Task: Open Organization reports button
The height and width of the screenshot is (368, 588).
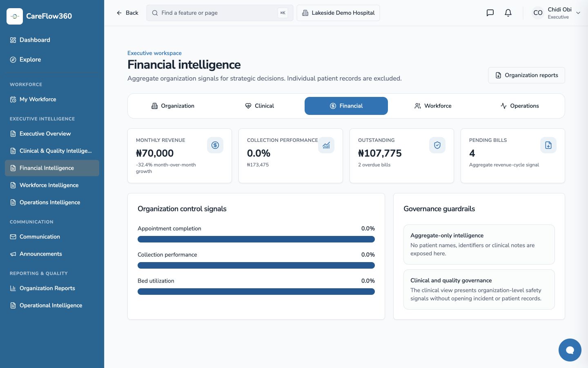Action: coord(526,75)
